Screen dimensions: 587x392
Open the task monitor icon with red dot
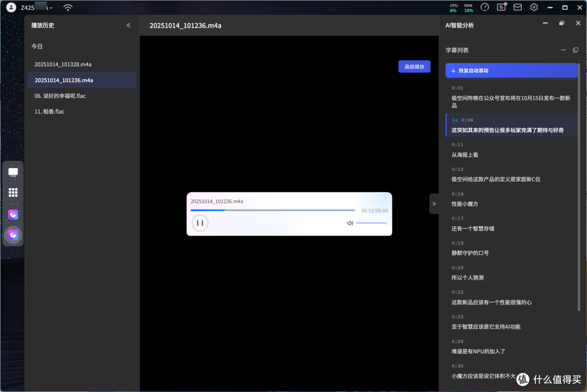501,7
